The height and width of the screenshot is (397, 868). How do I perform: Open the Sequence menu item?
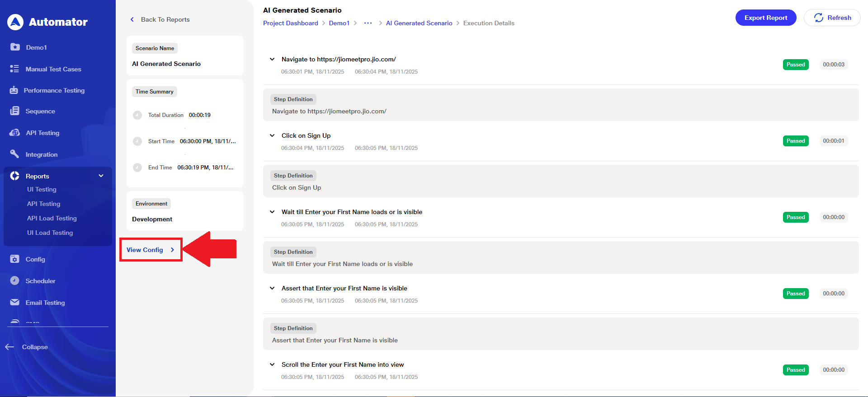point(40,111)
